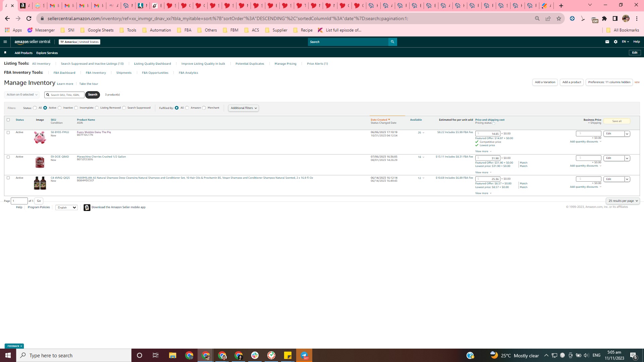Select Fulfilled By Merchant radio button

[x=204, y=108]
